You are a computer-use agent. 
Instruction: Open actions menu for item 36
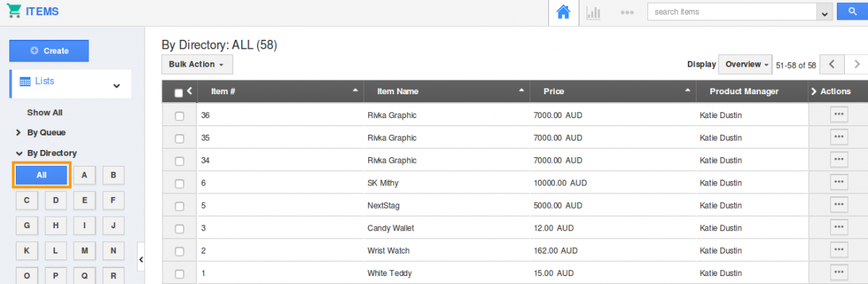coord(839,114)
